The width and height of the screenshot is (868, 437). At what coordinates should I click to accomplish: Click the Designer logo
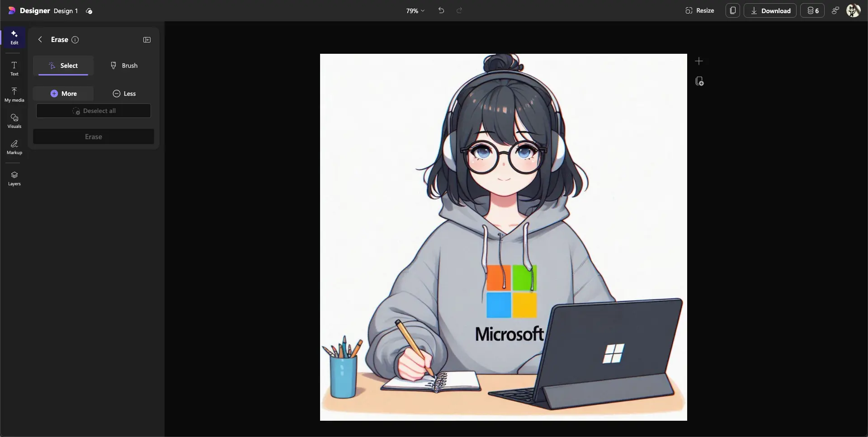tap(12, 10)
